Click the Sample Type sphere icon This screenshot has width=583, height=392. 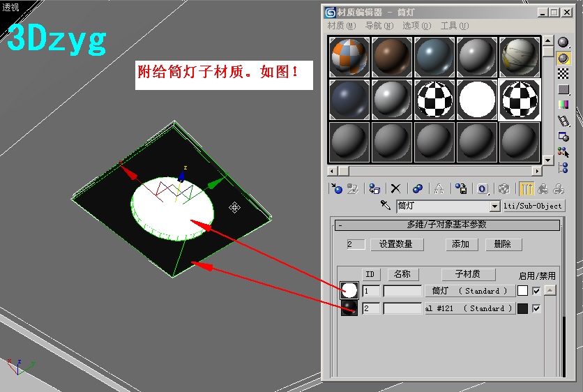tap(563, 43)
